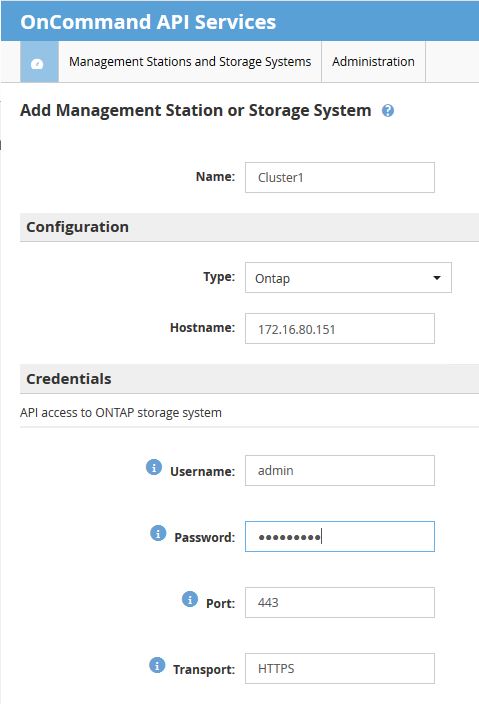
Task: Click into the Password field
Action: [340, 537]
